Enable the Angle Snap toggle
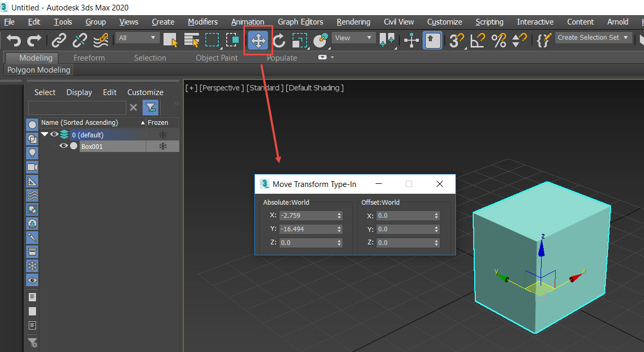The height and width of the screenshot is (352, 644). 477,40
